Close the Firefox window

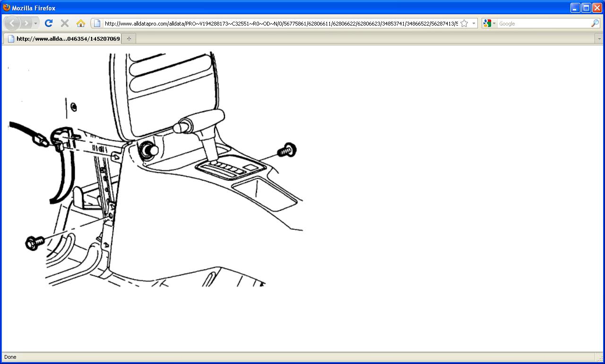pos(597,8)
